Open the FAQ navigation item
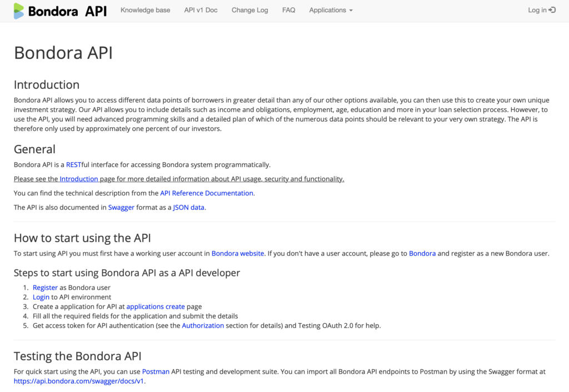 click(288, 10)
